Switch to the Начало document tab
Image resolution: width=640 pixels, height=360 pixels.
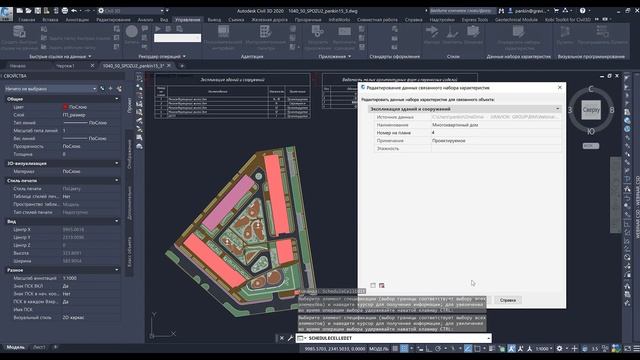coord(18,66)
